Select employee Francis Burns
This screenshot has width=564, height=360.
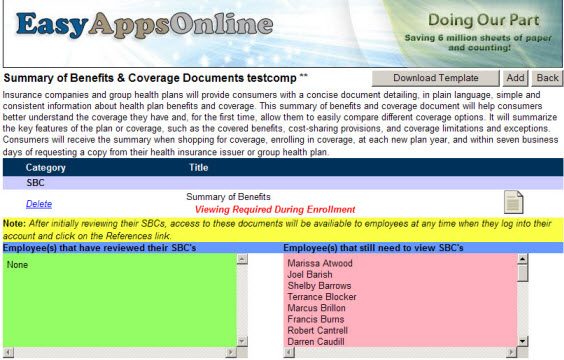pos(315,319)
